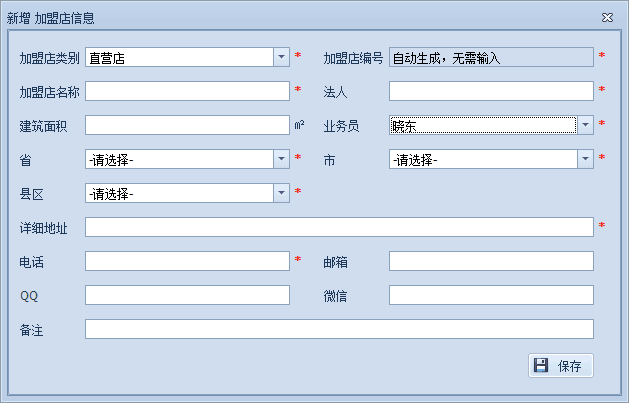Click the 电话 phone input field
Screen dimensions: 629x403
click(x=187, y=261)
